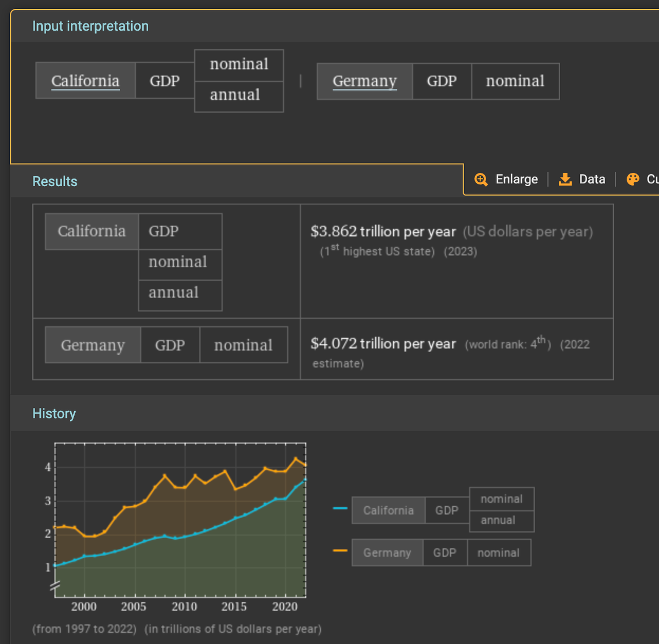Click the 'nominal' tag next to Germany GDP in the Input interpretation

coord(515,81)
